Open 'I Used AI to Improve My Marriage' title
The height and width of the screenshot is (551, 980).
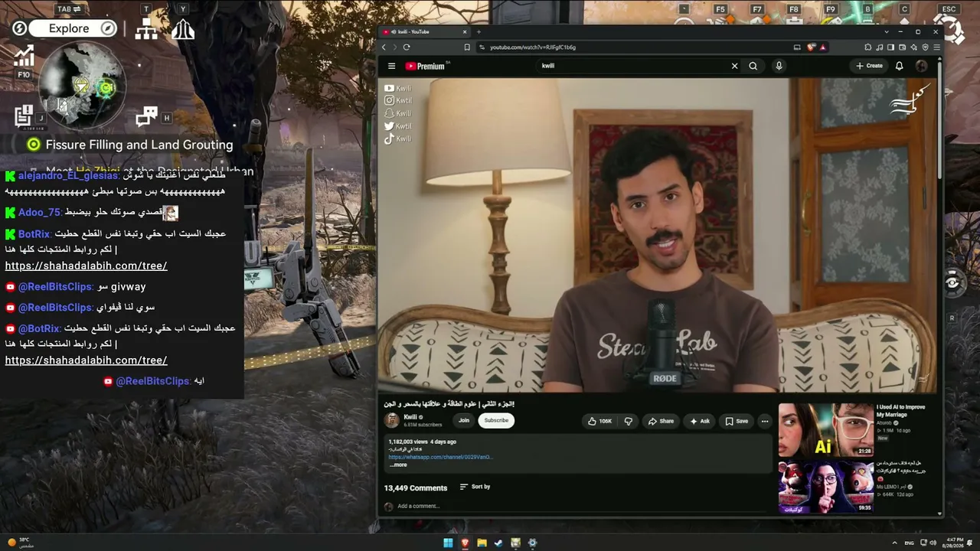pyautogui.click(x=900, y=411)
